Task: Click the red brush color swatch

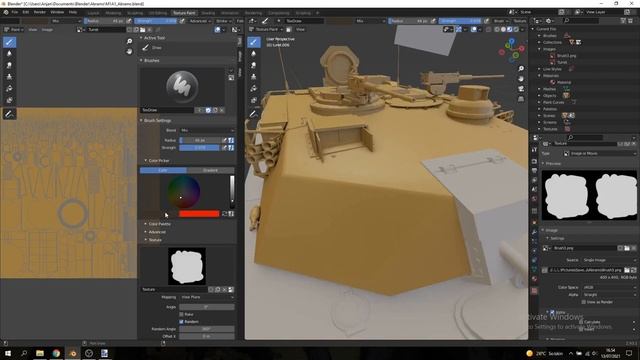Action: tap(199, 213)
